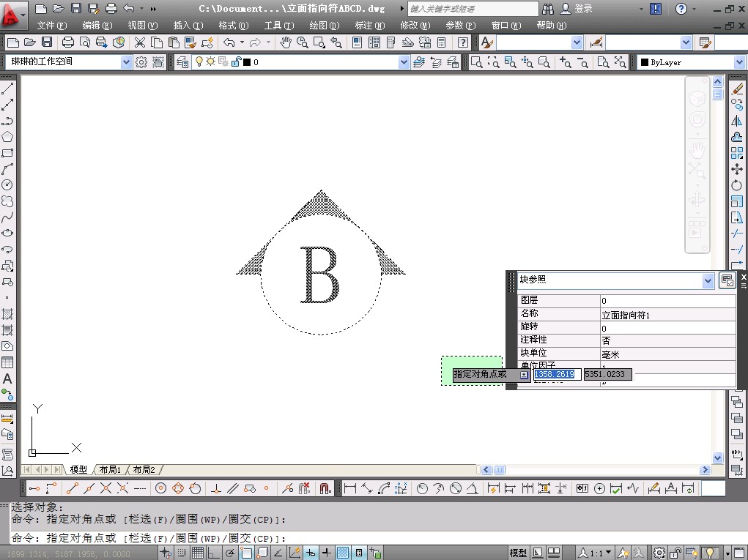Viewport: 748px width, 560px height.
Task: Click the multiline Text tool
Action: (7, 378)
